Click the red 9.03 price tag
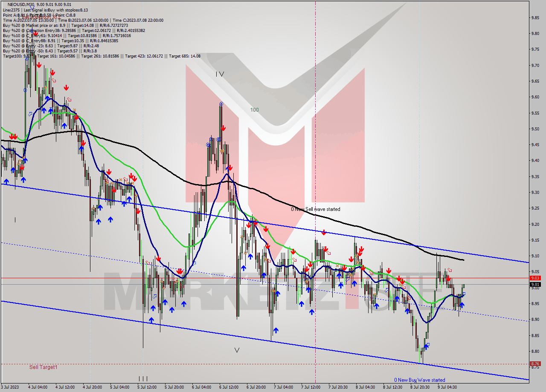This screenshot has height=392, width=546. 535,278
